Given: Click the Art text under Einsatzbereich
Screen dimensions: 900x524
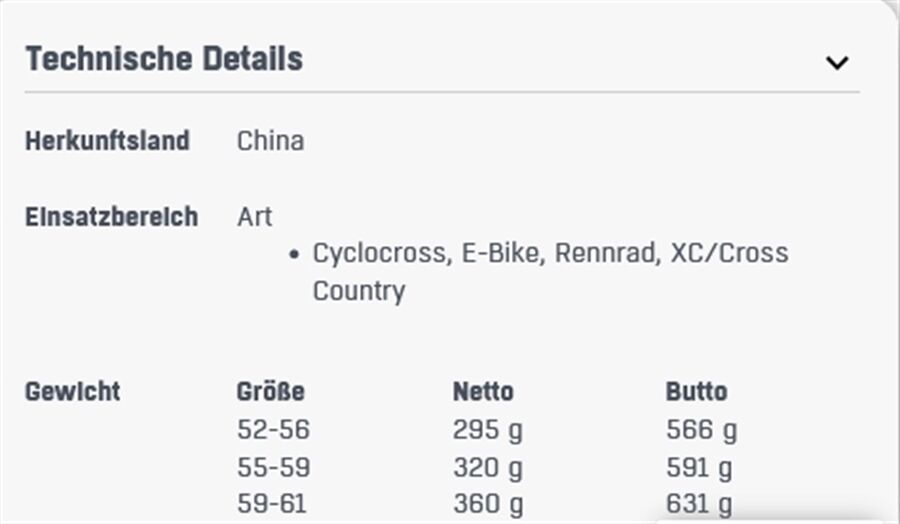Looking at the screenshot, I should pos(254,217).
